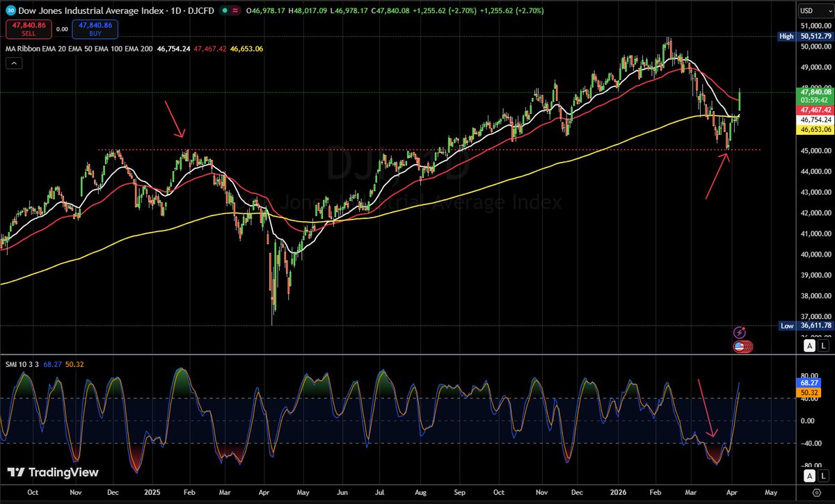
Task: Toggle the SMI pane's A scale button
Action: 809,475
